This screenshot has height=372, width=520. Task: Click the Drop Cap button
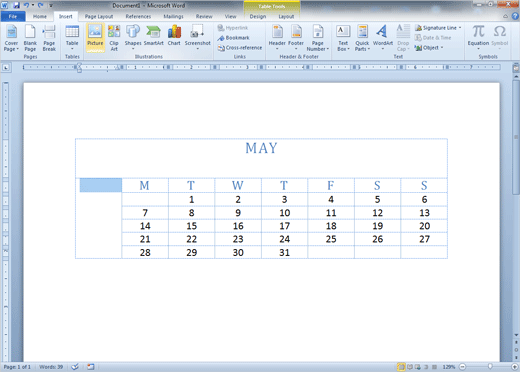(403, 38)
